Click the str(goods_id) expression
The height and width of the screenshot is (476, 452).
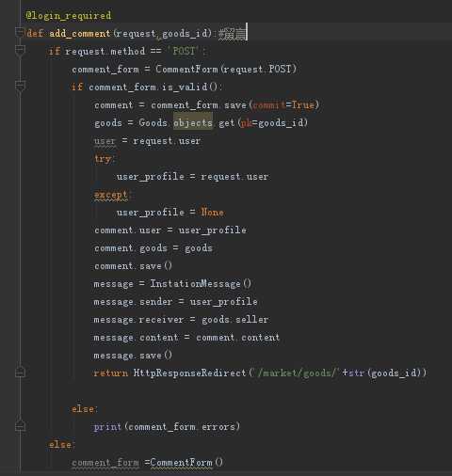(x=385, y=373)
